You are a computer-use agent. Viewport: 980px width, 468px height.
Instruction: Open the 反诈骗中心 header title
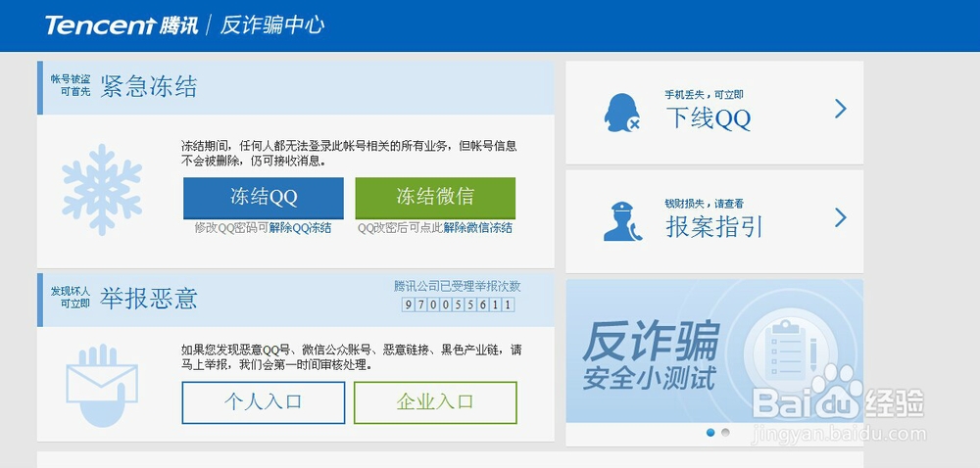point(271,25)
